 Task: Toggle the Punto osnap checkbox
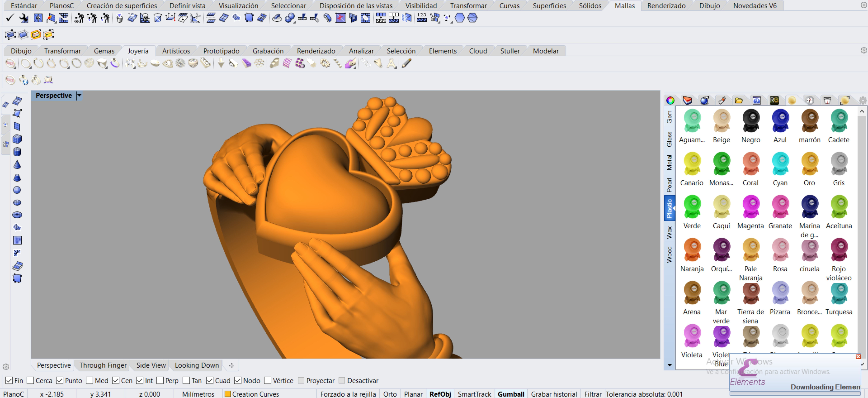point(60,381)
